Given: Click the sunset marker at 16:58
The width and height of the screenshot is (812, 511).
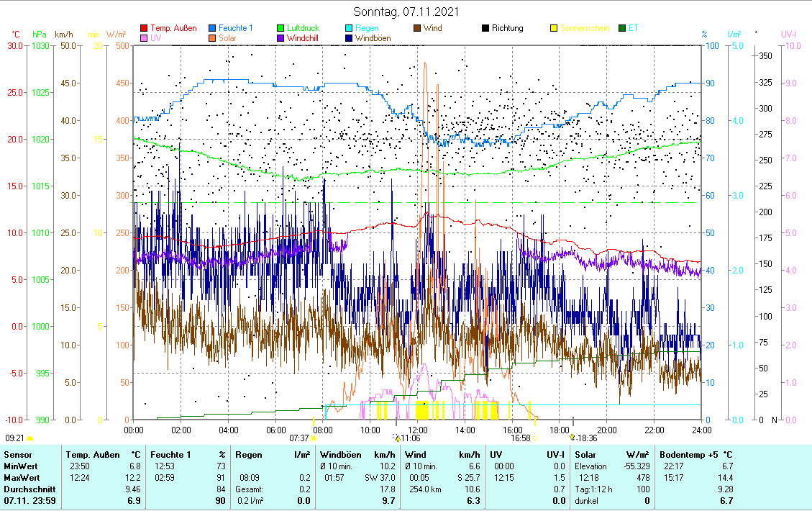Looking at the screenshot, I should click(535, 438).
